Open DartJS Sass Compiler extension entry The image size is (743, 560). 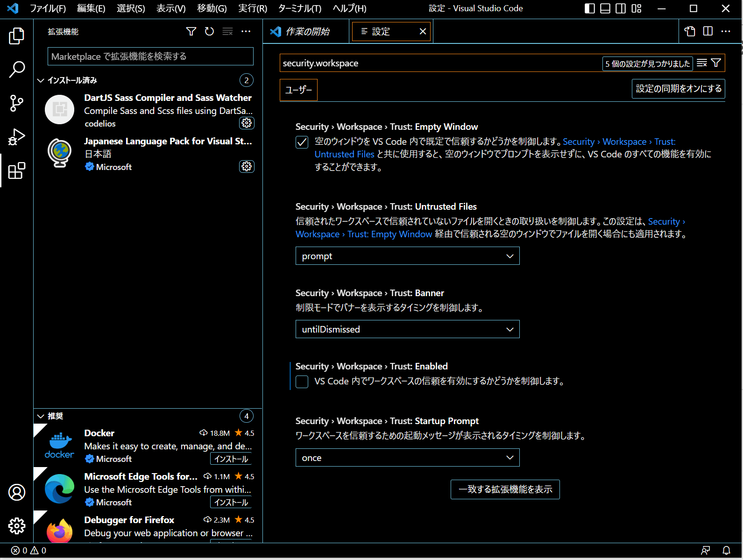coord(148,110)
